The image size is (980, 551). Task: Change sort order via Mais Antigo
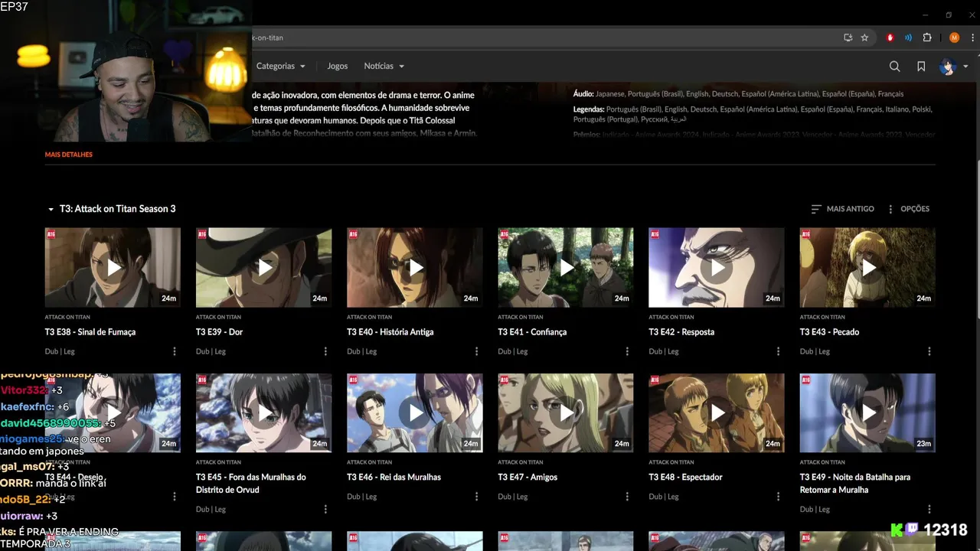[x=842, y=209]
